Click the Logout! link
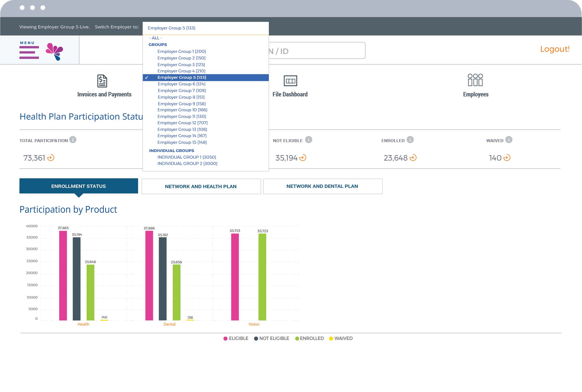 coord(554,50)
